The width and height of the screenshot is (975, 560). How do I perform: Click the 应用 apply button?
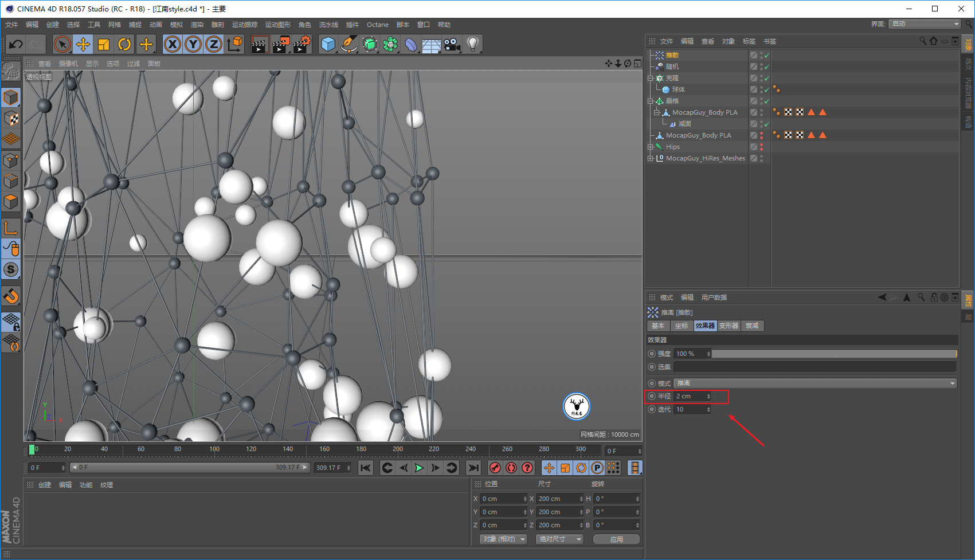click(x=617, y=539)
